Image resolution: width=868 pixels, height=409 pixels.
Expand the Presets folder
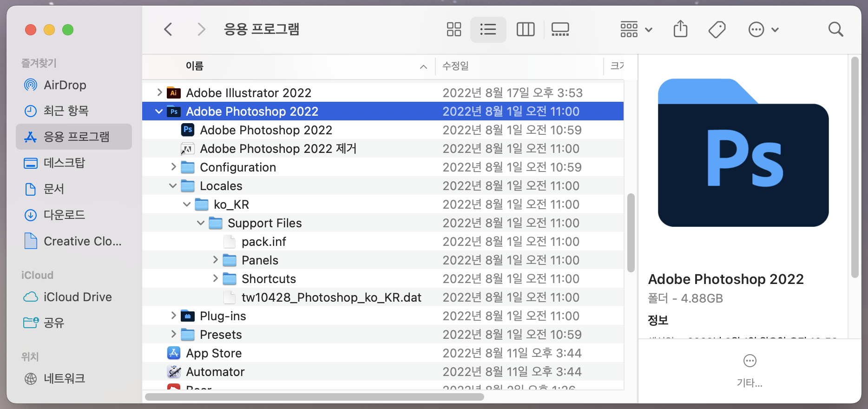tap(173, 334)
